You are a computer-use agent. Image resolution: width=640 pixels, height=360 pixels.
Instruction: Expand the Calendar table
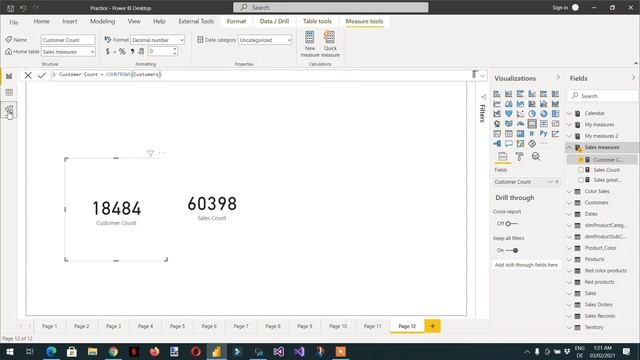coord(570,113)
